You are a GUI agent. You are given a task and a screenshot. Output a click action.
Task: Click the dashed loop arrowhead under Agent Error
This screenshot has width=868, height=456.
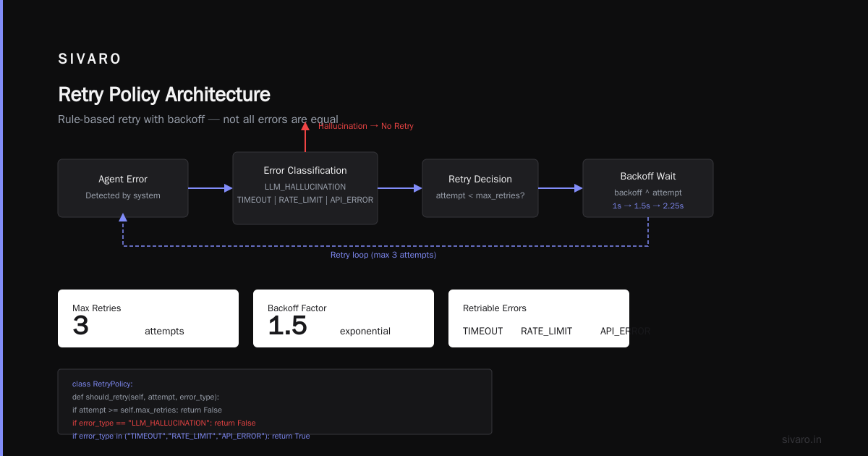pos(123,217)
